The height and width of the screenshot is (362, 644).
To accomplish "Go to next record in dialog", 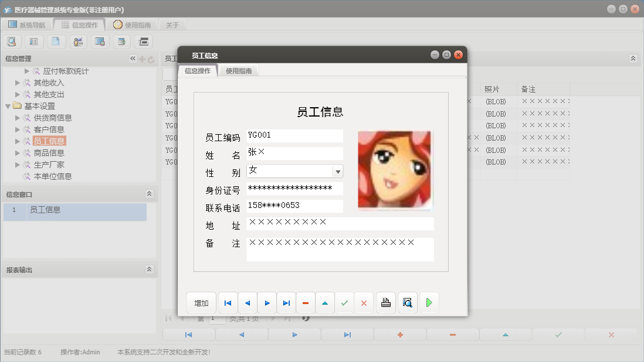I will pos(267,303).
